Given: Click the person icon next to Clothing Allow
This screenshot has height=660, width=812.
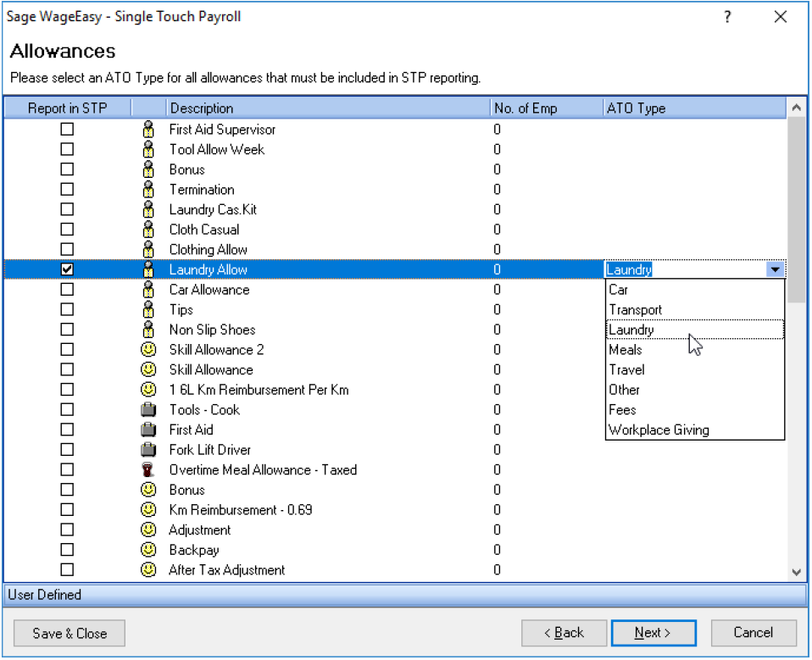Looking at the screenshot, I should (148, 249).
